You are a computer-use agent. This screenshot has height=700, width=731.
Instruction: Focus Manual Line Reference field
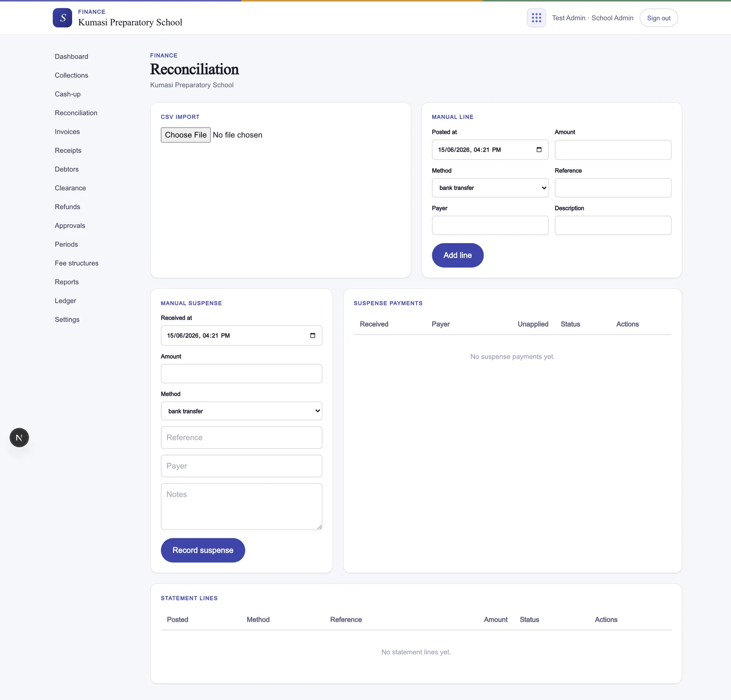(613, 188)
